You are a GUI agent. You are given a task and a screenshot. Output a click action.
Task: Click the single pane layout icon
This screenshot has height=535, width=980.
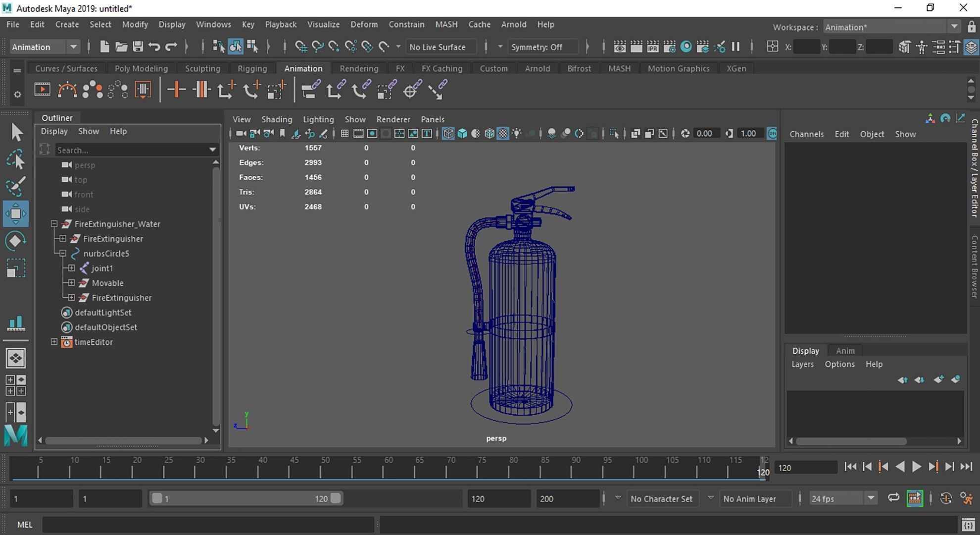coord(15,358)
